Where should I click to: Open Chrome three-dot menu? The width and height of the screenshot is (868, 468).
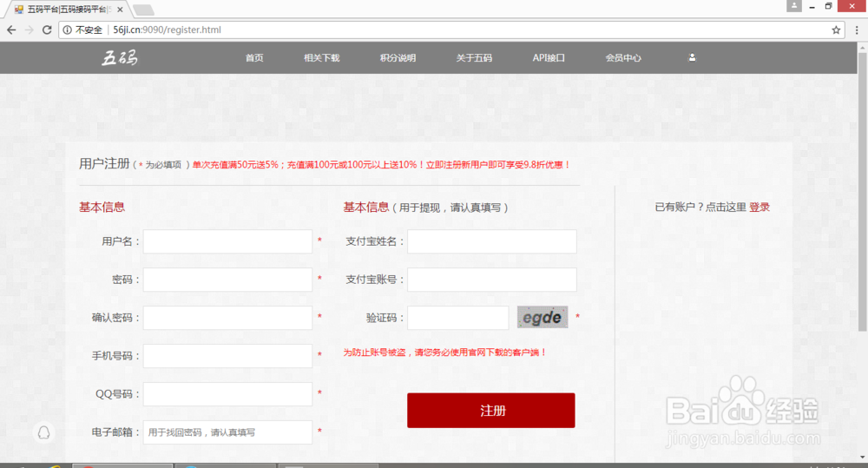tap(857, 30)
